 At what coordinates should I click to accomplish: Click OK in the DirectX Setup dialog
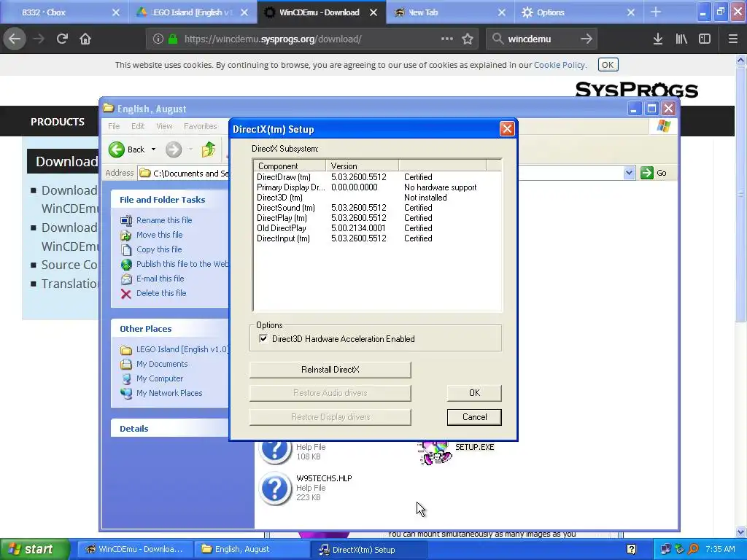point(474,393)
